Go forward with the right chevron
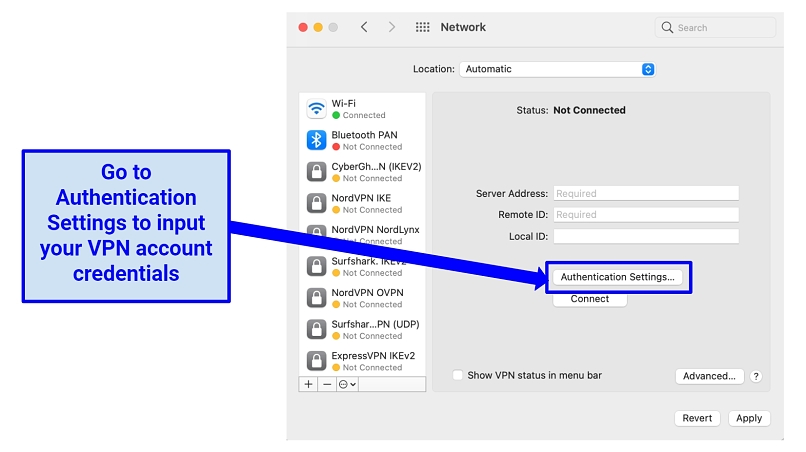The image size is (806, 452). [x=392, y=27]
